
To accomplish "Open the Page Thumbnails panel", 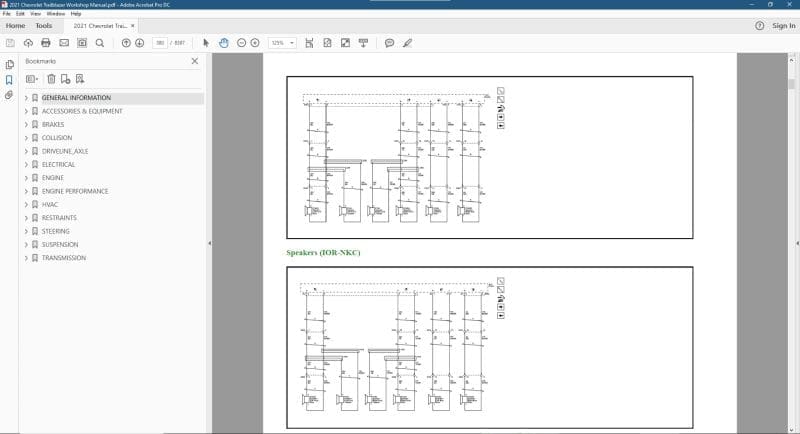I will point(9,65).
